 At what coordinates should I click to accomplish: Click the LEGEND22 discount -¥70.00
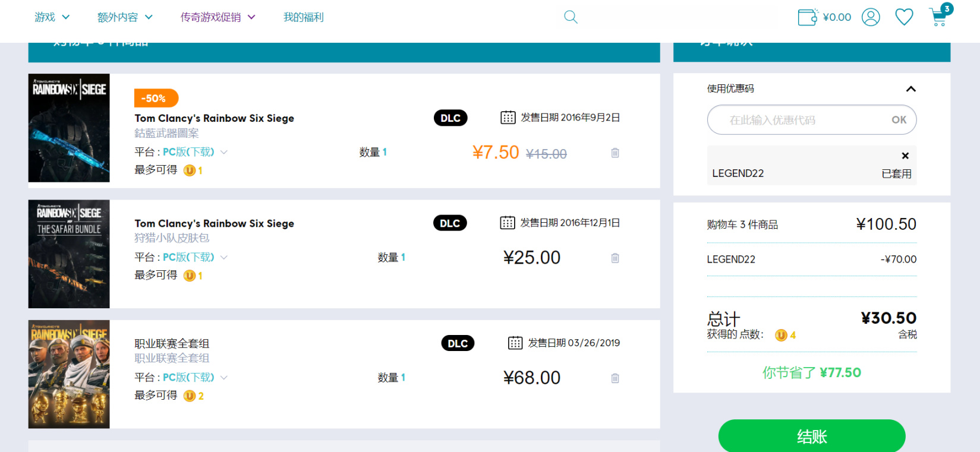[x=899, y=259]
